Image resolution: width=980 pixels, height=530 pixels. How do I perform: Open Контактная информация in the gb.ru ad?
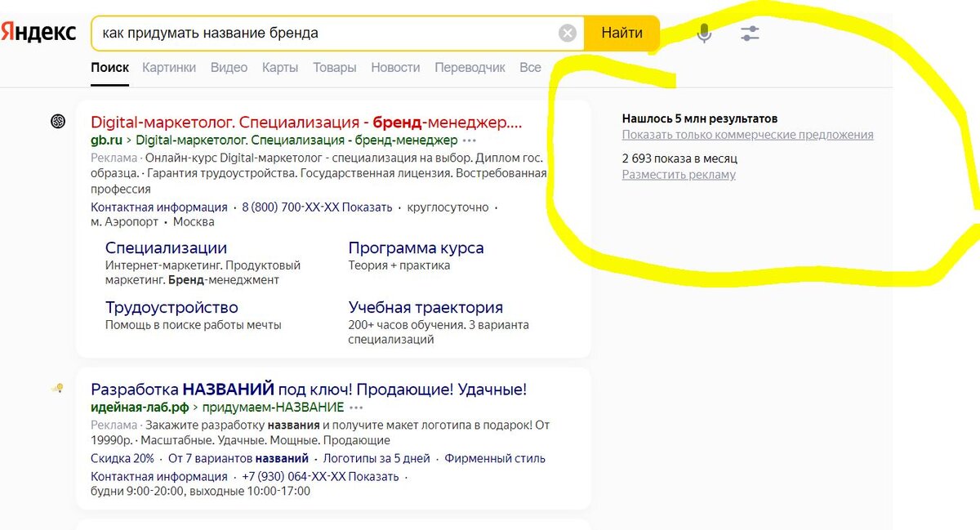[159, 207]
